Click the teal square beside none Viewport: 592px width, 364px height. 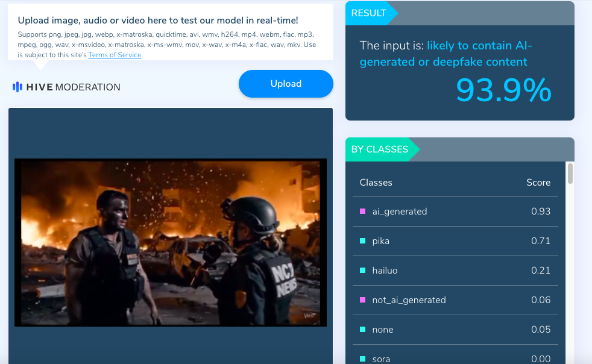pyautogui.click(x=362, y=330)
